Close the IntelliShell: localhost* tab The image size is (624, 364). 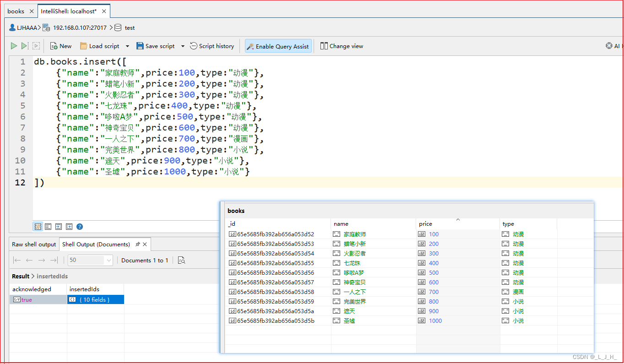104,11
